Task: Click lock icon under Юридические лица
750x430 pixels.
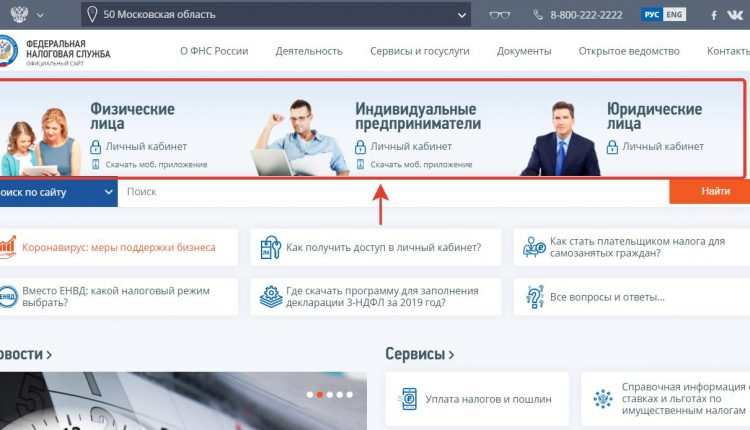Action: tap(612, 147)
